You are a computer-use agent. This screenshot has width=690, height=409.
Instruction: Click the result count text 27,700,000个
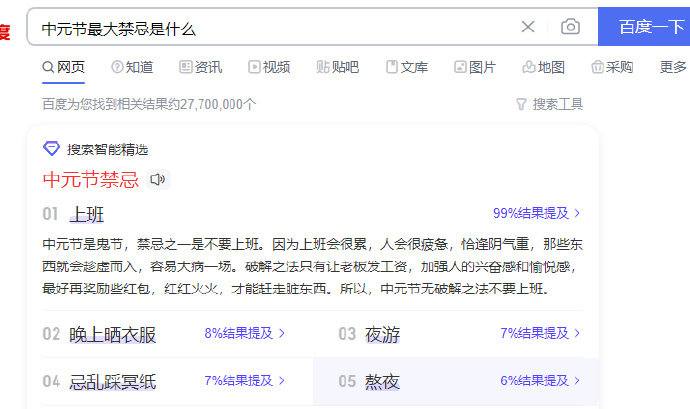tap(218, 104)
